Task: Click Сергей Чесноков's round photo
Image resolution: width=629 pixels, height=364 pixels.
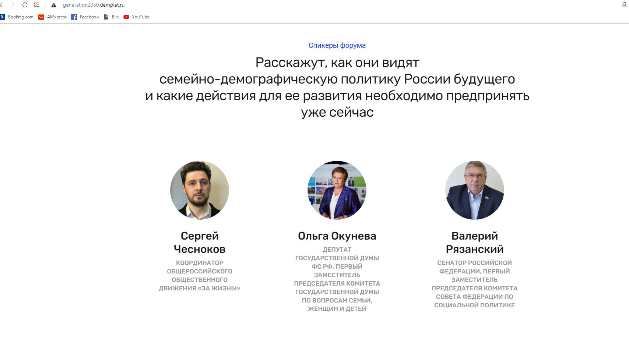Action: (x=200, y=190)
